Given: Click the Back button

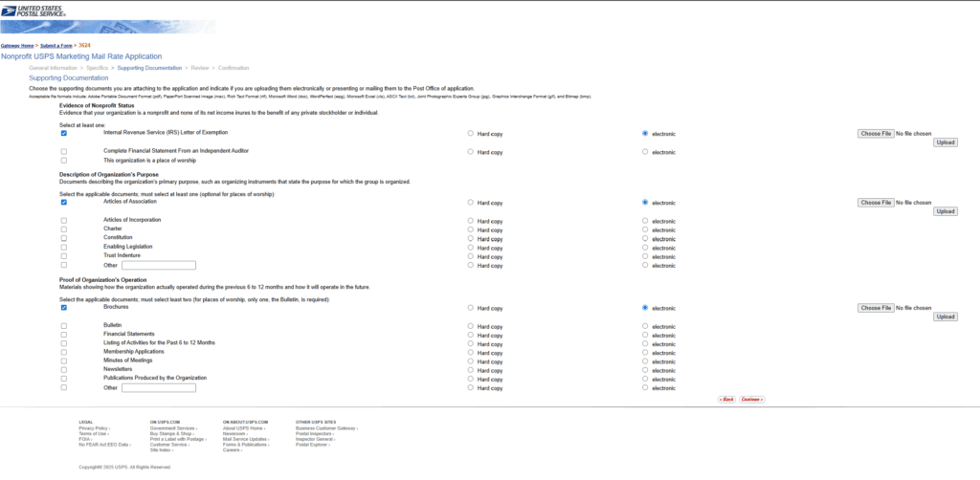Looking at the screenshot, I should point(726,399).
